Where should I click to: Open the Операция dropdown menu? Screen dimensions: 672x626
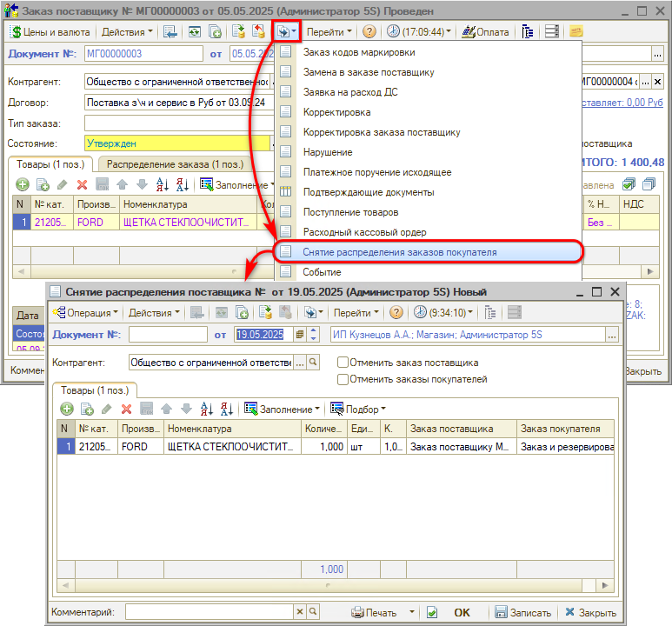(x=83, y=312)
